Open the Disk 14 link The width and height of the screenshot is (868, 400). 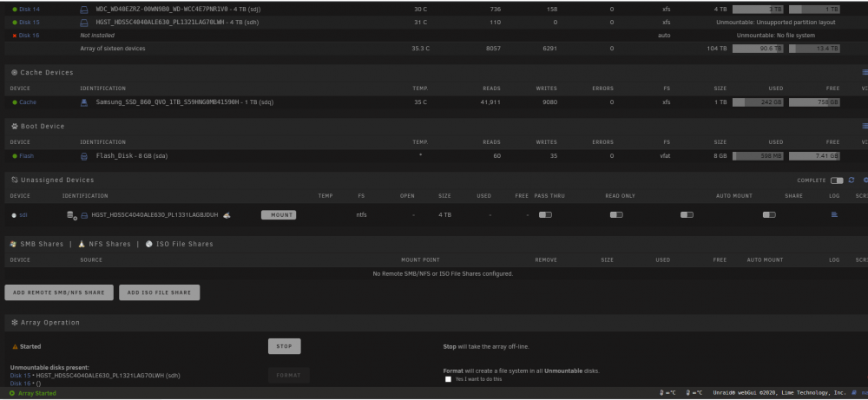tap(30, 10)
